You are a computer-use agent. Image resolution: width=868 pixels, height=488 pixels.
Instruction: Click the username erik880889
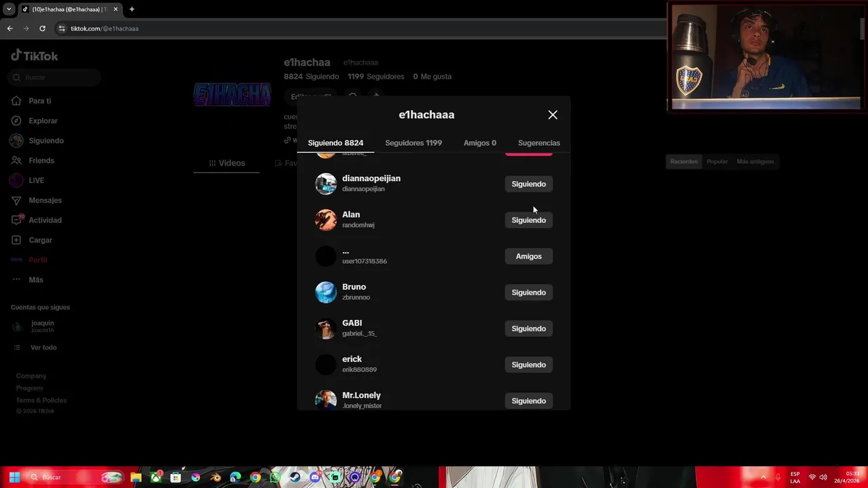point(359,370)
